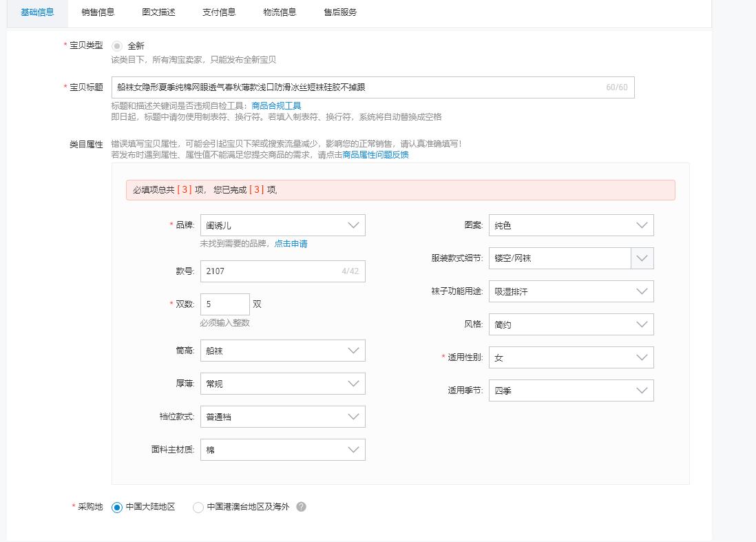The height and width of the screenshot is (542, 756).
Task: Open the 服装款式细节 dropdown arrow
Action: 642,258
